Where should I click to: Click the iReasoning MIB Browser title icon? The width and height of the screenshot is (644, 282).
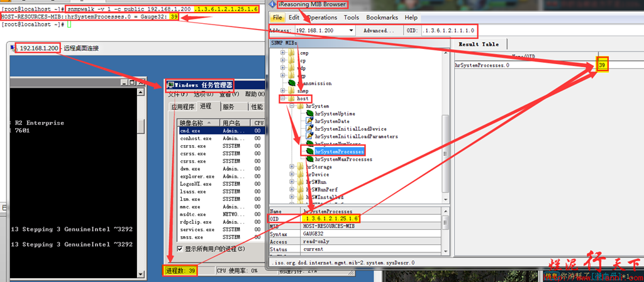[273, 4]
